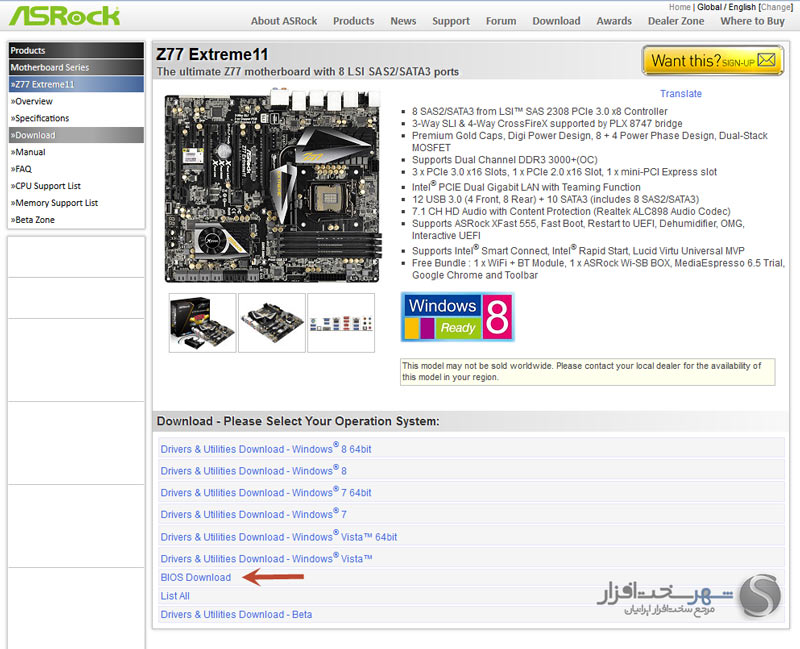Open the Download menu in top navigation
This screenshot has height=649, width=800.
(556, 21)
